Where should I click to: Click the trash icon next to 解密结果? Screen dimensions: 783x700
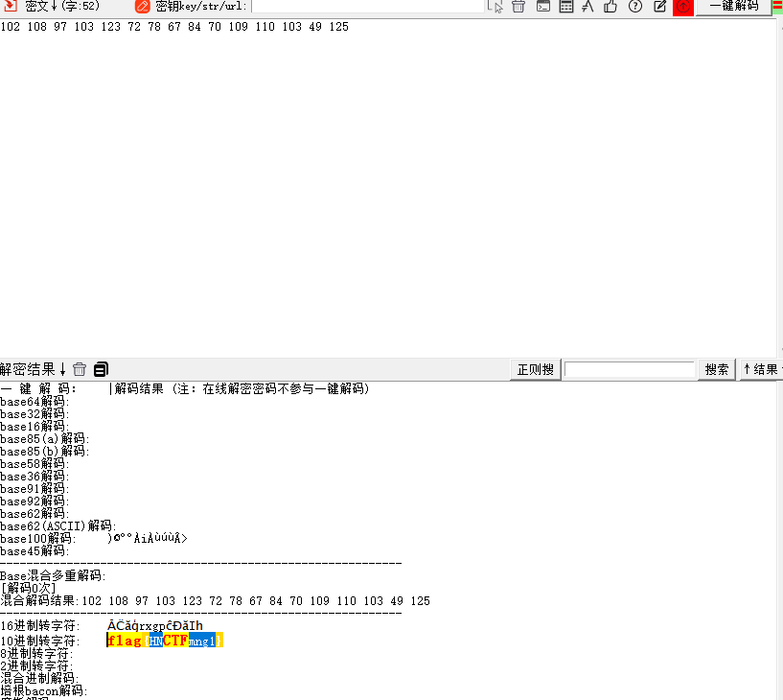pos(79,368)
